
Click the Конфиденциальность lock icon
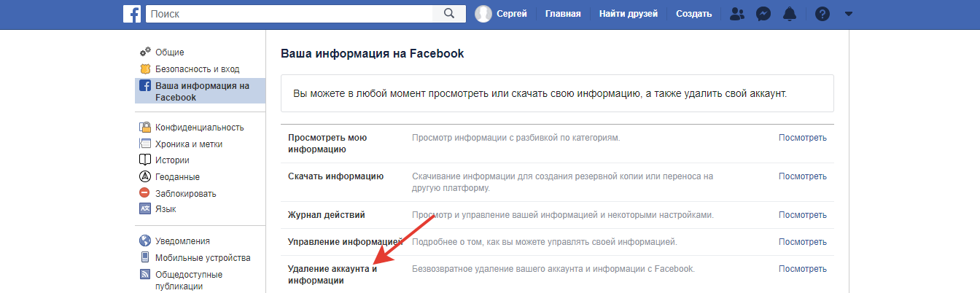(144, 128)
